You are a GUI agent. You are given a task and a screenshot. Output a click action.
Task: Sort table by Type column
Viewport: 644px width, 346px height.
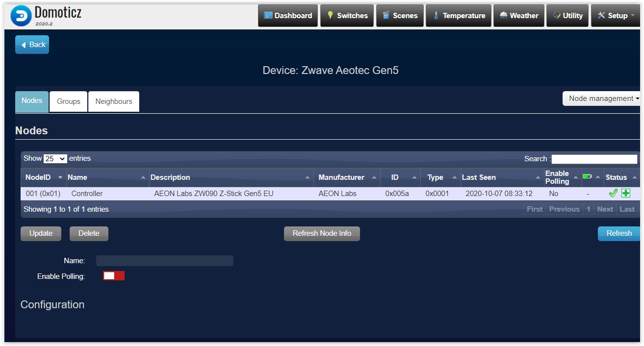pos(440,177)
